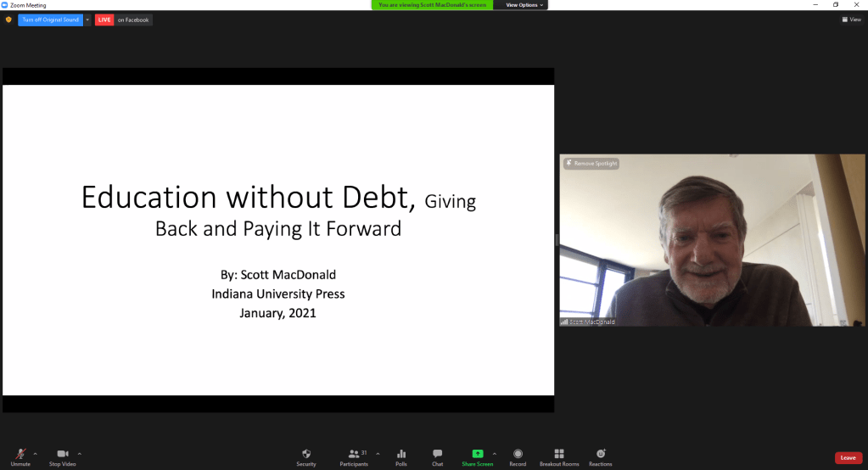868x470 pixels.
Task: Open the Polls icon
Action: click(401, 455)
